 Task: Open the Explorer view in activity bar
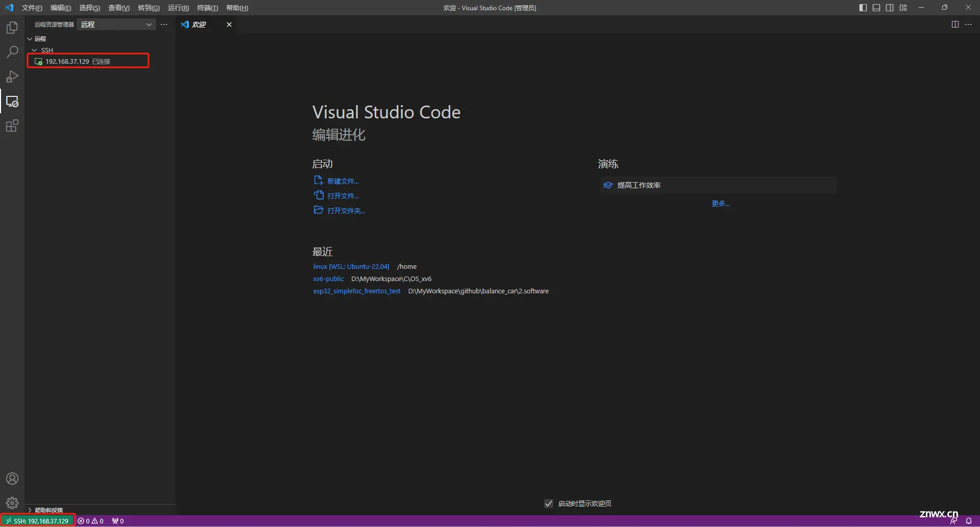pyautogui.click(x=12, y=27)
